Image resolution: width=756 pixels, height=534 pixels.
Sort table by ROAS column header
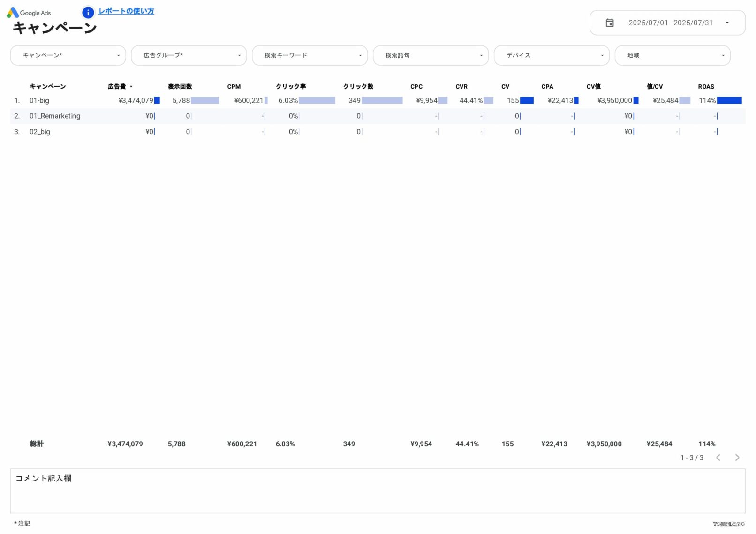[706, 87]
